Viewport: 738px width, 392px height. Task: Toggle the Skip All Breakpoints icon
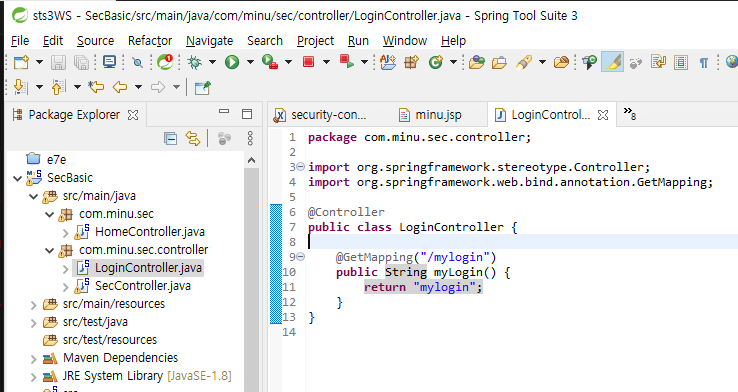pyautogui.click(x=137, y=62)
